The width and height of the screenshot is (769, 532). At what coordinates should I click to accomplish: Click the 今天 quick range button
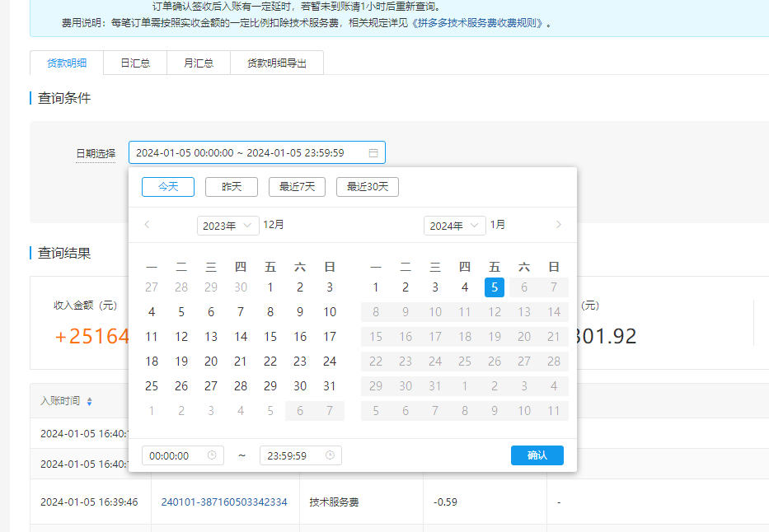pyautogui.click(x=168, y=187)
